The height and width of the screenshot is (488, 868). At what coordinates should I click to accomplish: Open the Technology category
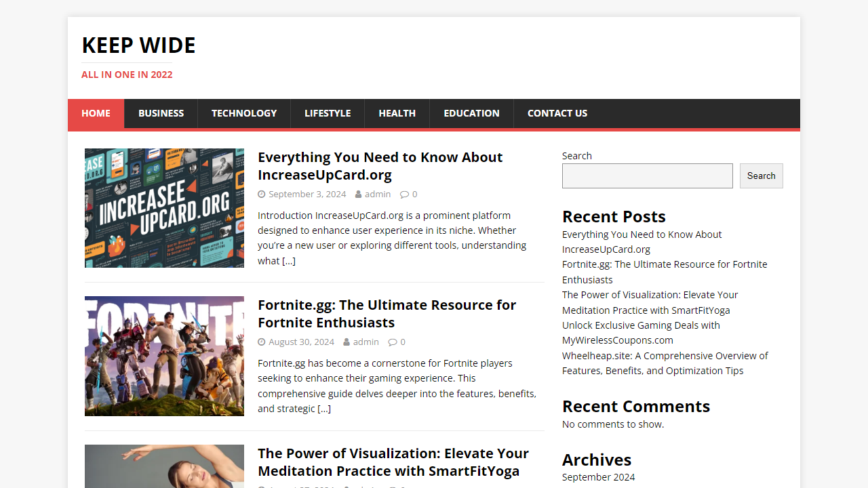[x=243, y=113]
